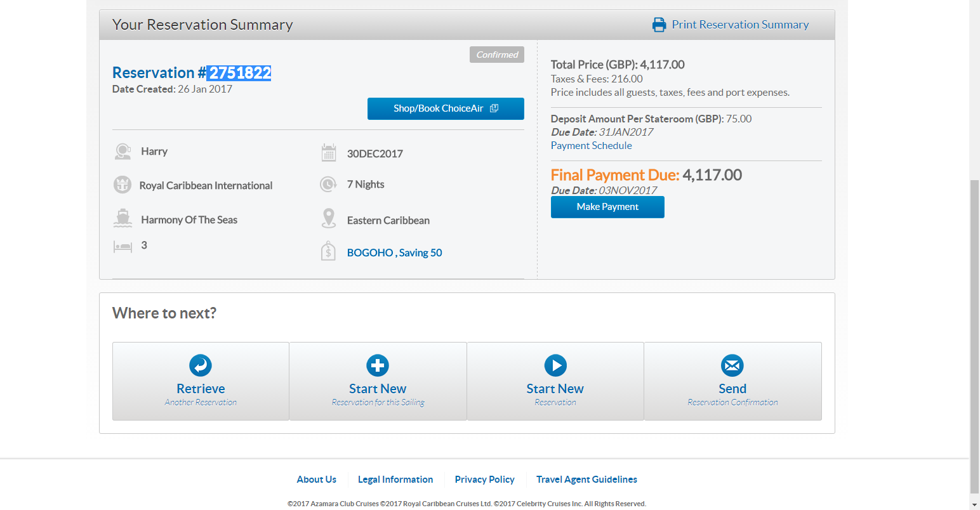Click the Make Payment button
980x510 pixels.
607,207
